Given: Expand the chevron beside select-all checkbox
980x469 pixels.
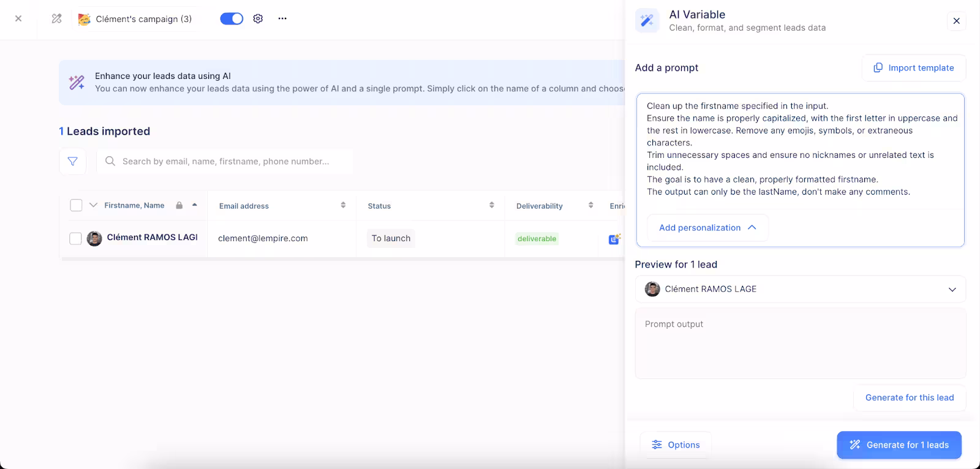Looking at the screenshot, I should [93, 206].
